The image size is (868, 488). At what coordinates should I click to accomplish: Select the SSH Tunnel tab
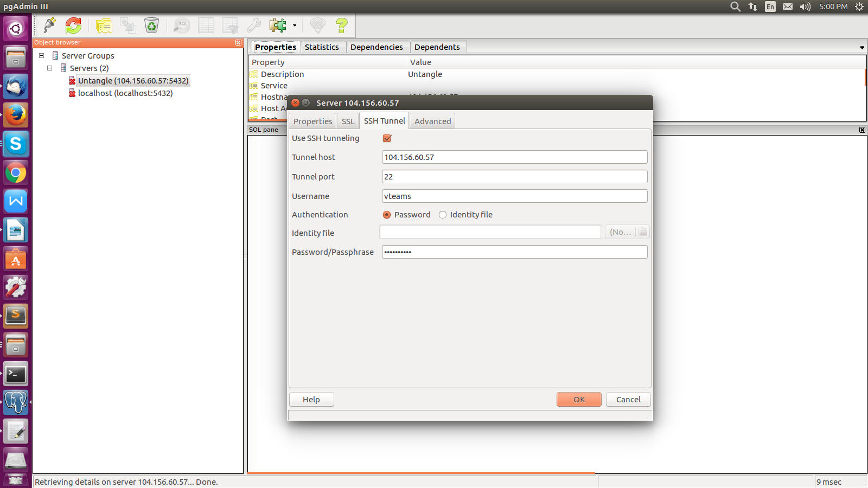[384, 121]
